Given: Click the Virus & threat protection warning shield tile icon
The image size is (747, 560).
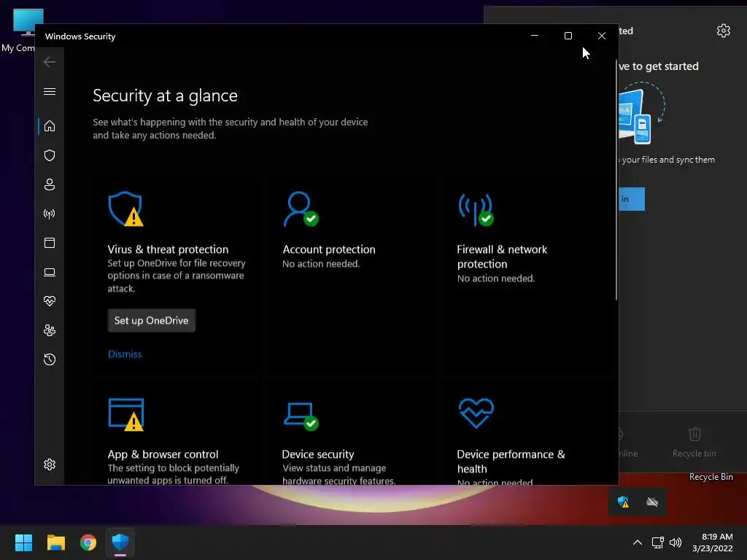Looking at the screenshot, I should pyautogui.click(x=125, y=209).
